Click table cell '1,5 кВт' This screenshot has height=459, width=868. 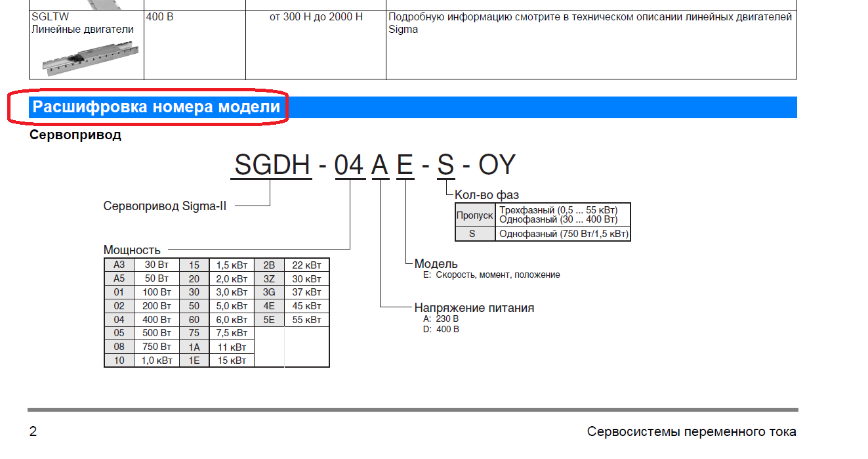tap(232, 265)
